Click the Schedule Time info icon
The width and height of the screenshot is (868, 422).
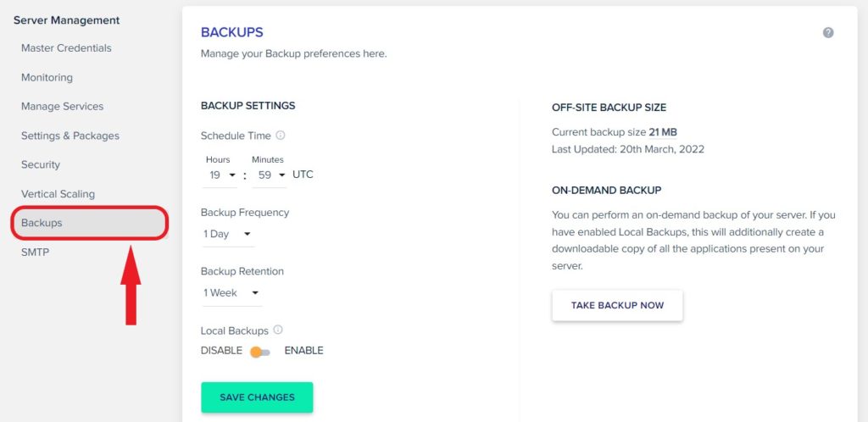point(280,135)
